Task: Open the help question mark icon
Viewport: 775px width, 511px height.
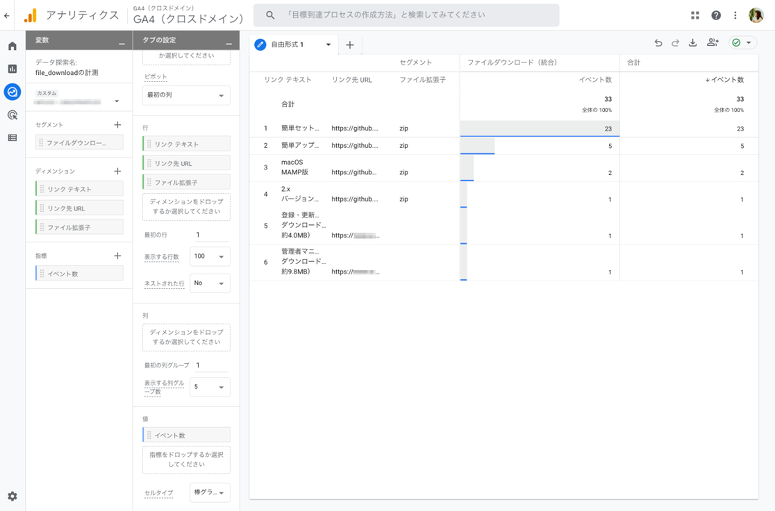Action: (x=716, y=15)
